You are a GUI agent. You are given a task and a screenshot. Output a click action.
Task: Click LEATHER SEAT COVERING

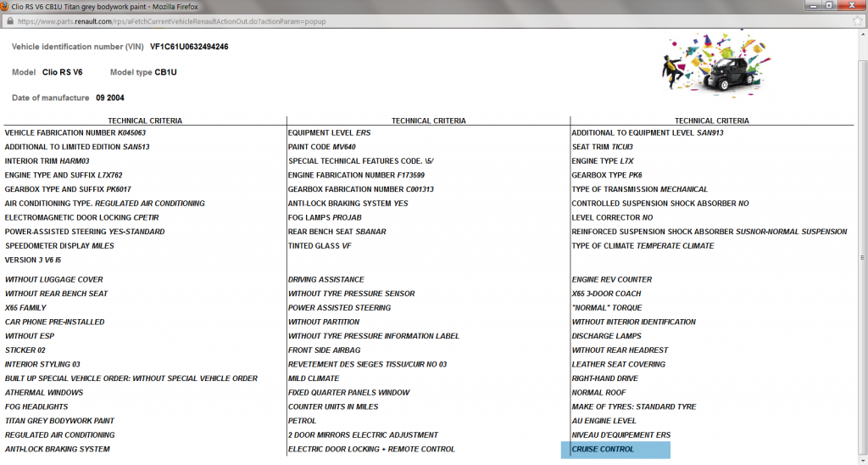[619, 365]
